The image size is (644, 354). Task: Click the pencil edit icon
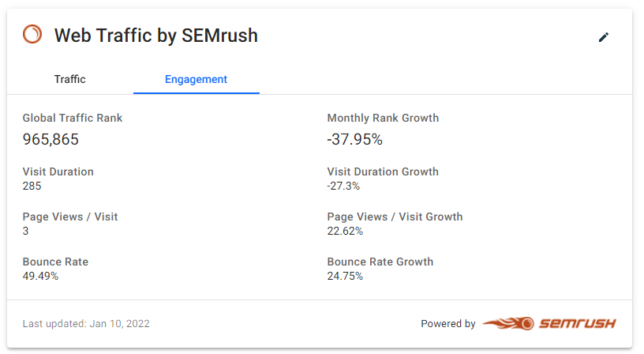coord(604,36)
